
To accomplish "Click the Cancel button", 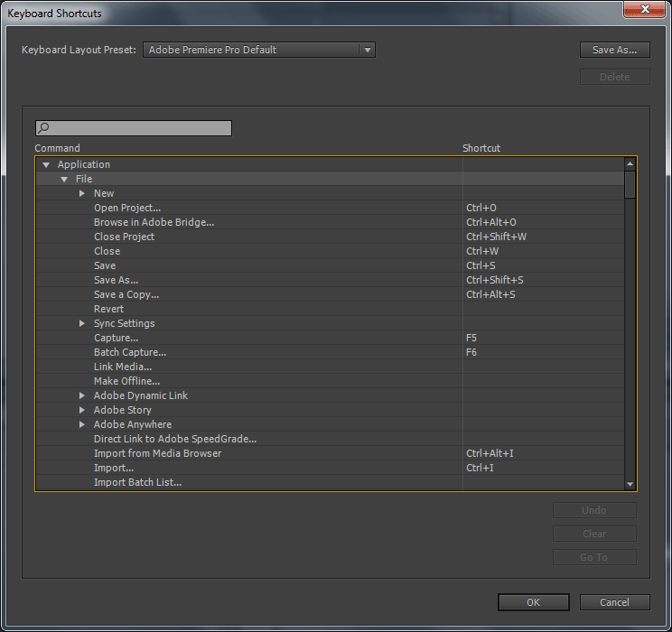I will pyautogui.click(x=614, y=602).
